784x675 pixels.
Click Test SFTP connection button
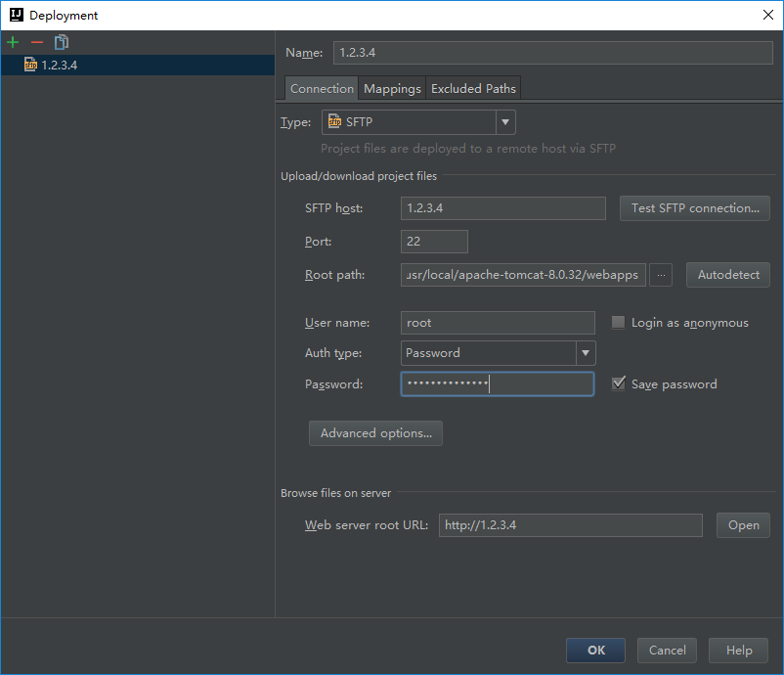[694, 208]
